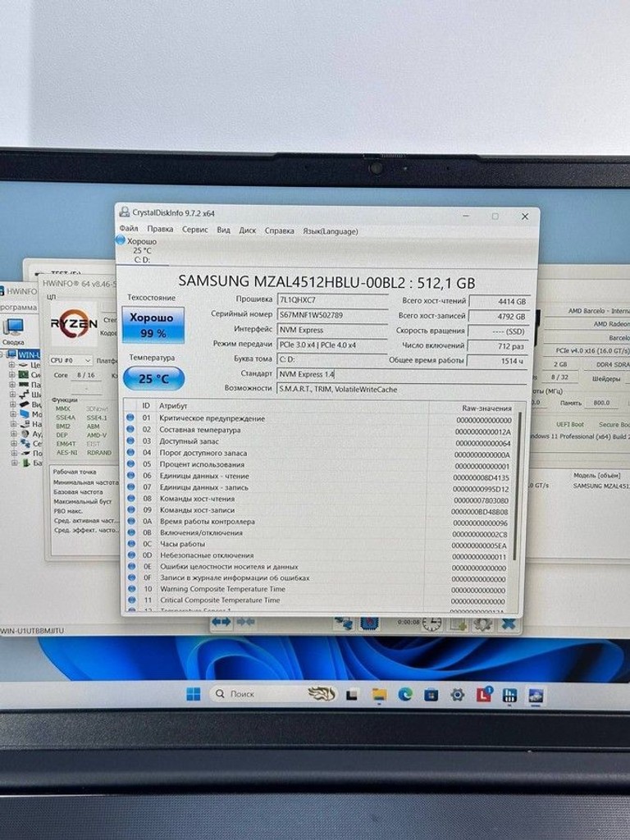Viewport: 630px width, 840px height.
Task: Click blue status dot for attribute 05
Action: (130, 464)
